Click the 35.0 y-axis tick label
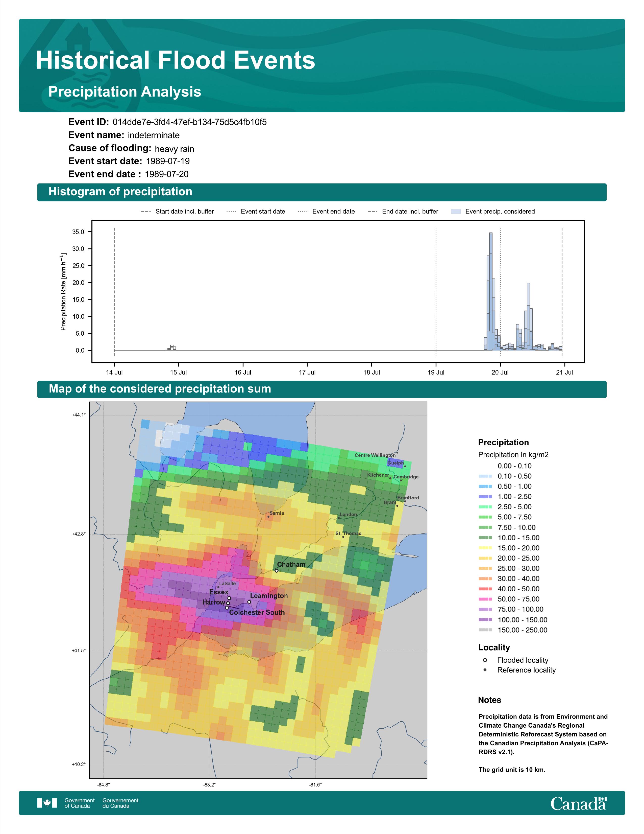Image resolution: width=644 pixels, height=834 pixels. tap(78, 232)
